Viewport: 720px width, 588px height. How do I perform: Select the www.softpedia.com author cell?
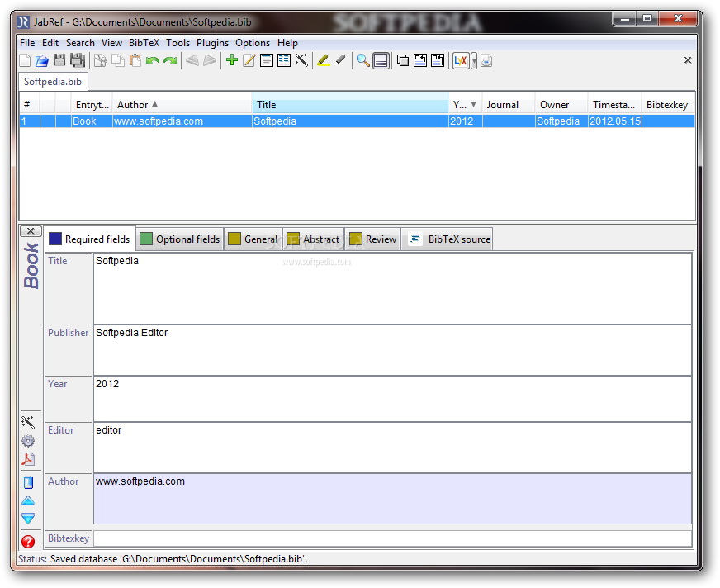click(182, 121)
